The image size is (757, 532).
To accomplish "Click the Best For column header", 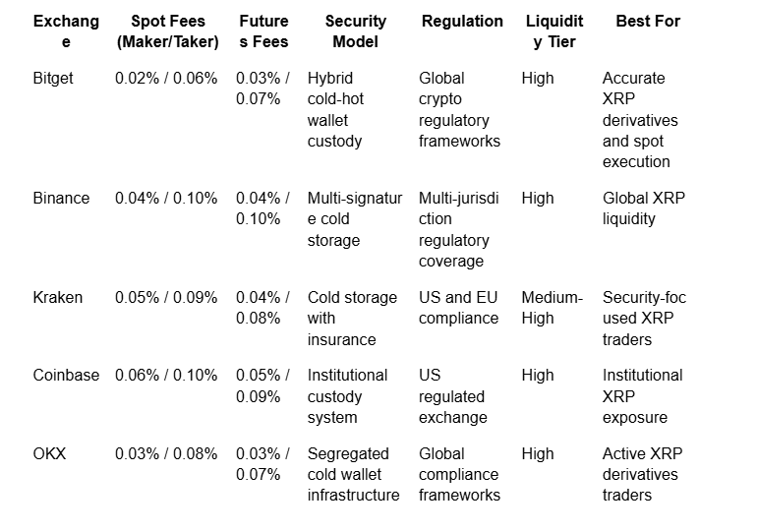I will point(648,22).
